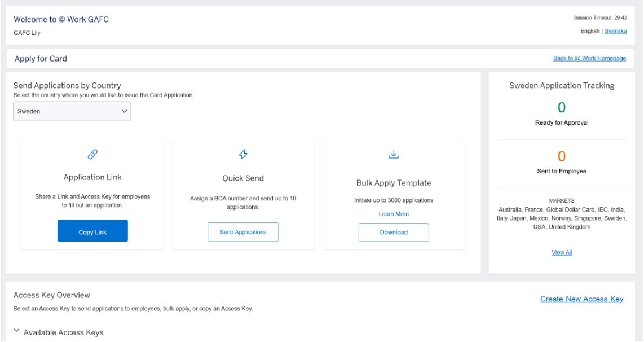The width and height of the screenshot is (644, 342).
Task: Open the Sweden country dropdown
Action: 72,112
